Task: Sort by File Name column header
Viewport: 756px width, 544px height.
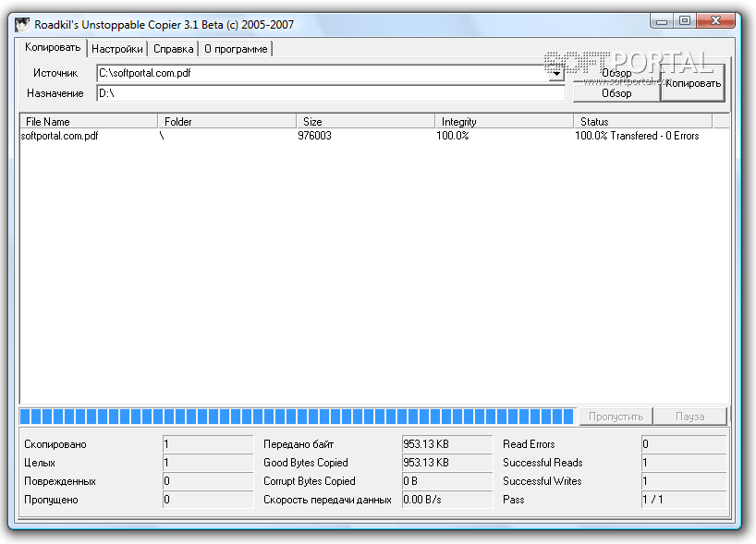Action: [x=89, y=121]
